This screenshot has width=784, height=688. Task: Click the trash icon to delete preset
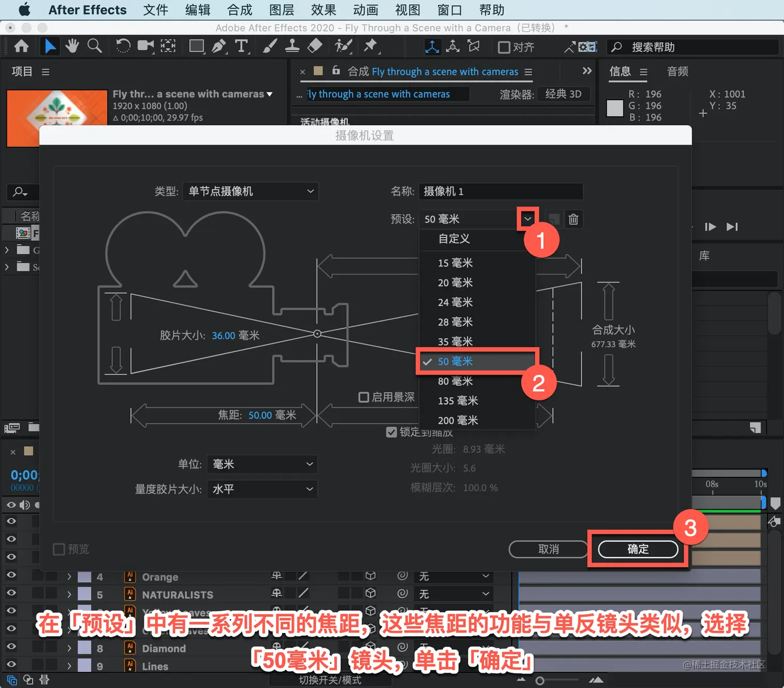pyautogui.click(x=573, y=219)
